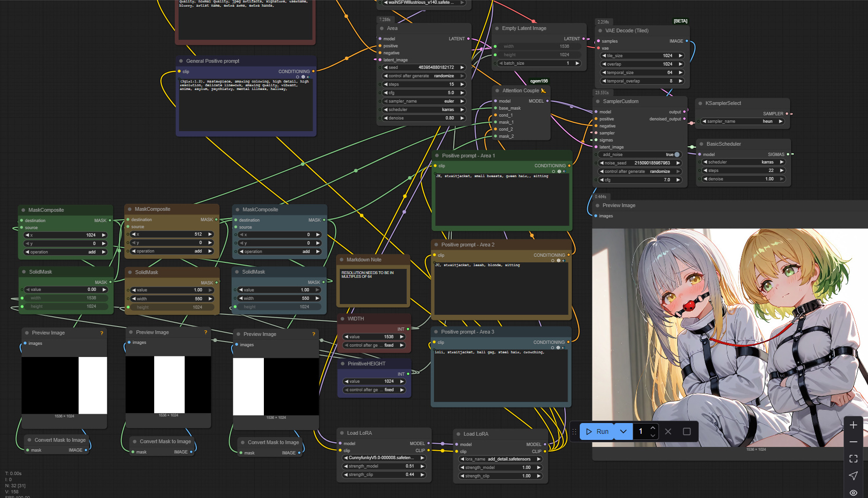Toggle collapse dot on SolidMask value 0.00 node

[24, 272]
